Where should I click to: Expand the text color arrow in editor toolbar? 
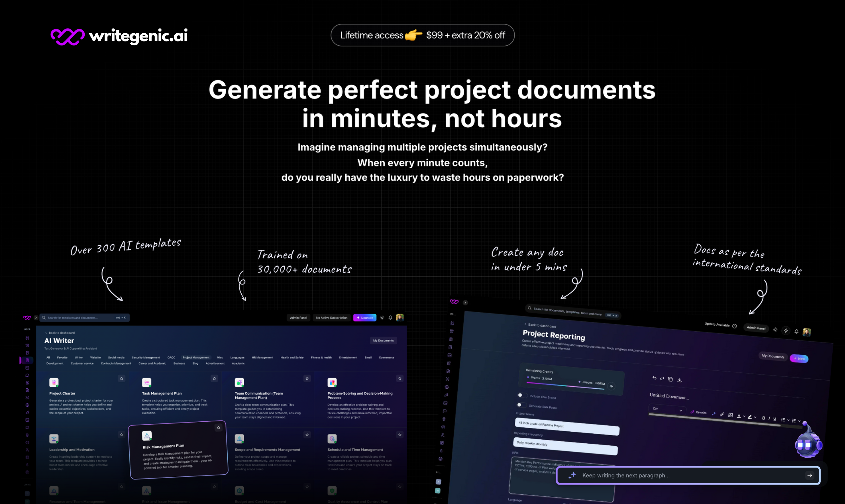744,416
